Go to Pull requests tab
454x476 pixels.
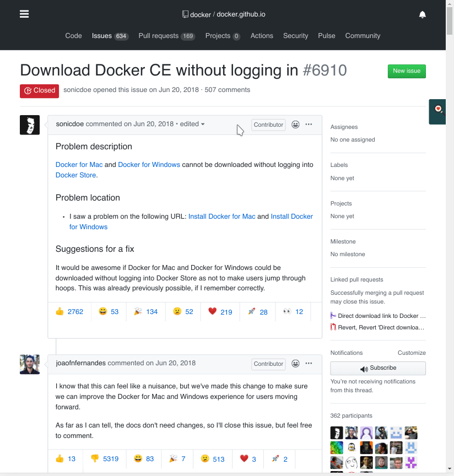pos(167,36)
